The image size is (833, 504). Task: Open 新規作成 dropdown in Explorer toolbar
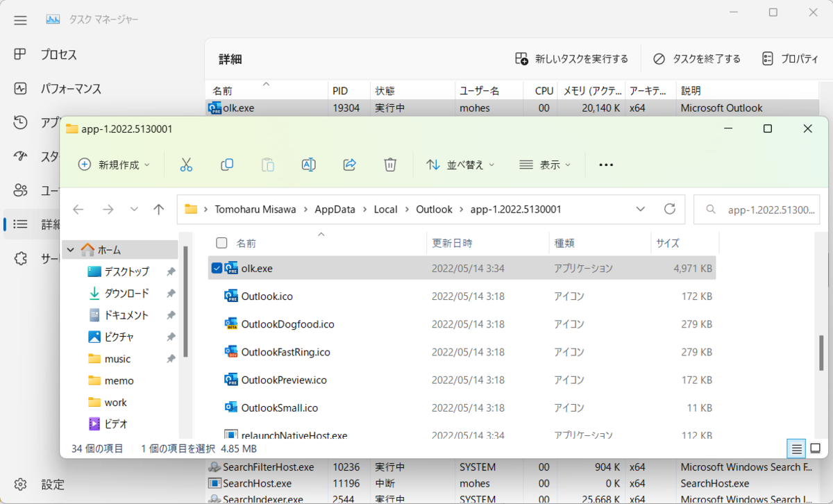coord(114,165)
